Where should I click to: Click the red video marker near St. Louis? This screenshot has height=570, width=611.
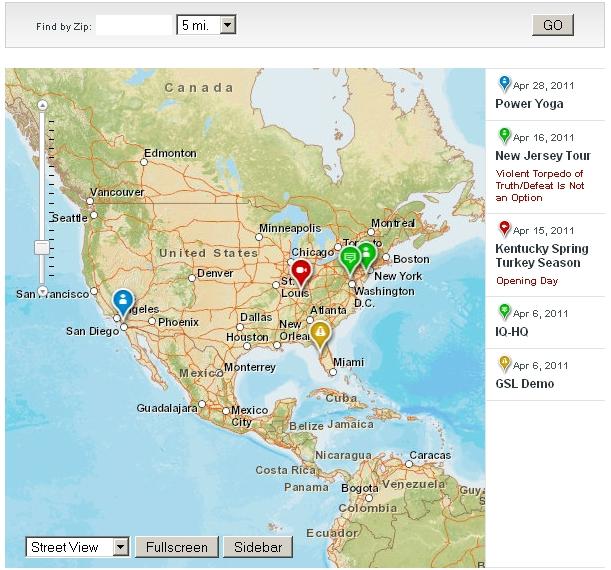(x=301, y=270)
